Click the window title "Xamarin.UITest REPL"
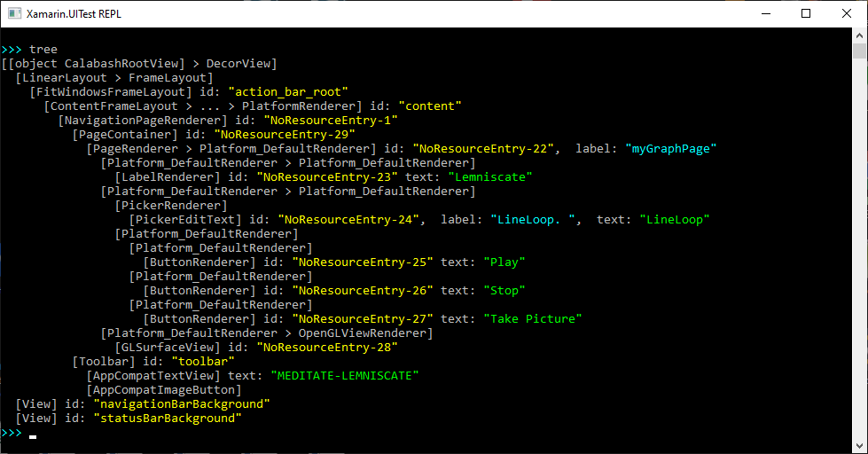 click(x=74, y=14)
